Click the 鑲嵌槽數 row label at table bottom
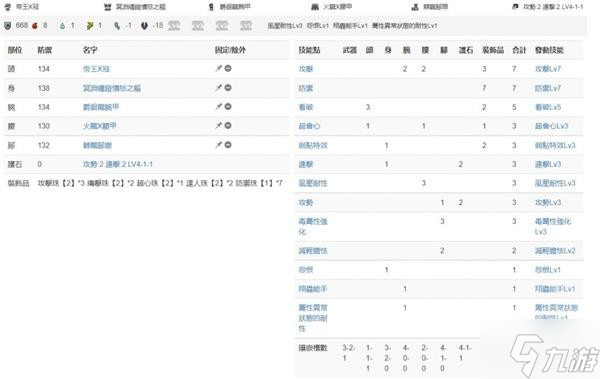The image size is (600, 379). coord(313,348)
